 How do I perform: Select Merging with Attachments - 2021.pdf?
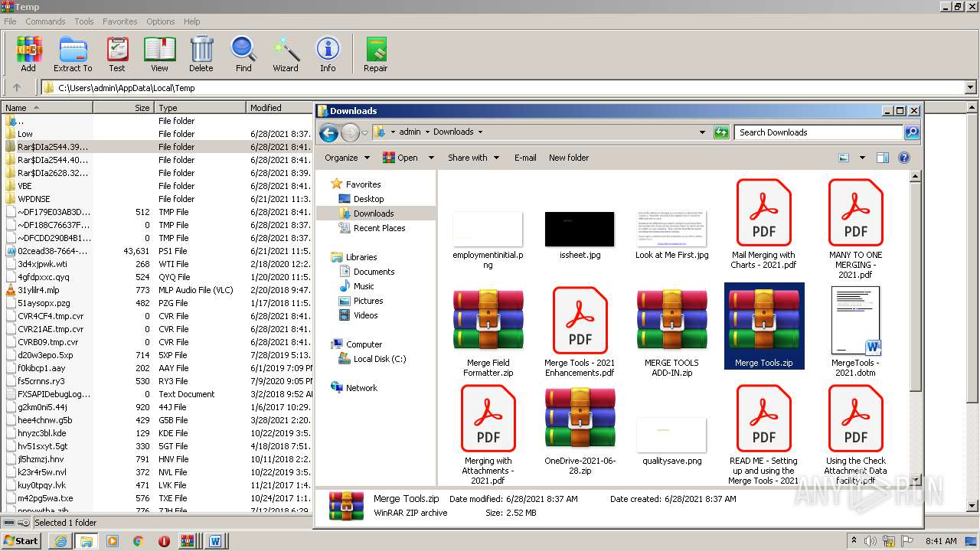[488, 435]
